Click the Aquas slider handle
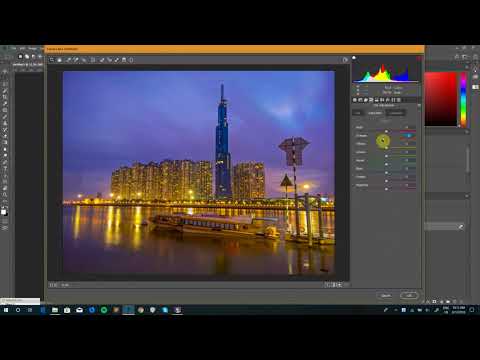The width and height of the screenshot is (480, 360). click(x=386, y=164)
